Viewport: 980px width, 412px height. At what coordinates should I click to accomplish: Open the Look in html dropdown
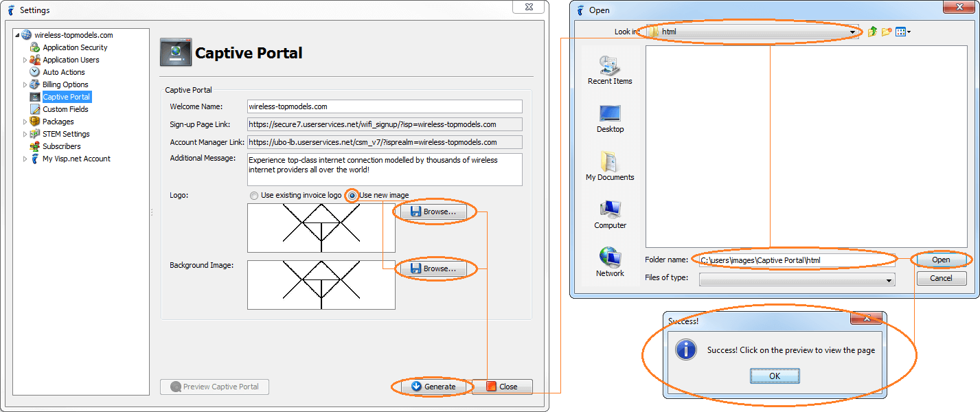(852, 32)
